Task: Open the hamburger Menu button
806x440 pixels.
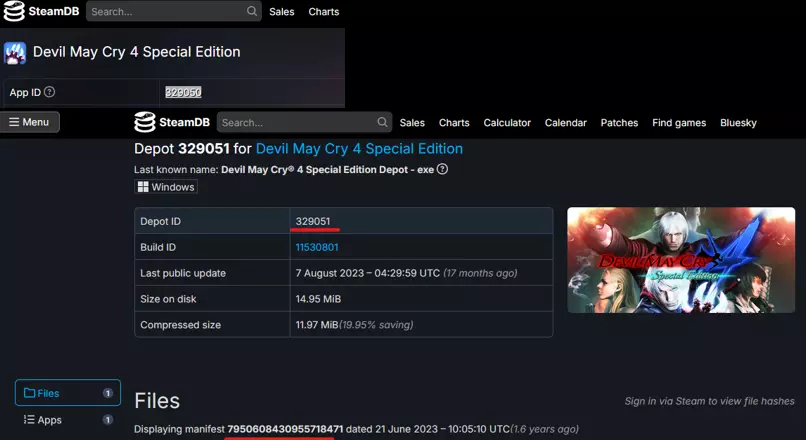Action: [x=30, y=122]
